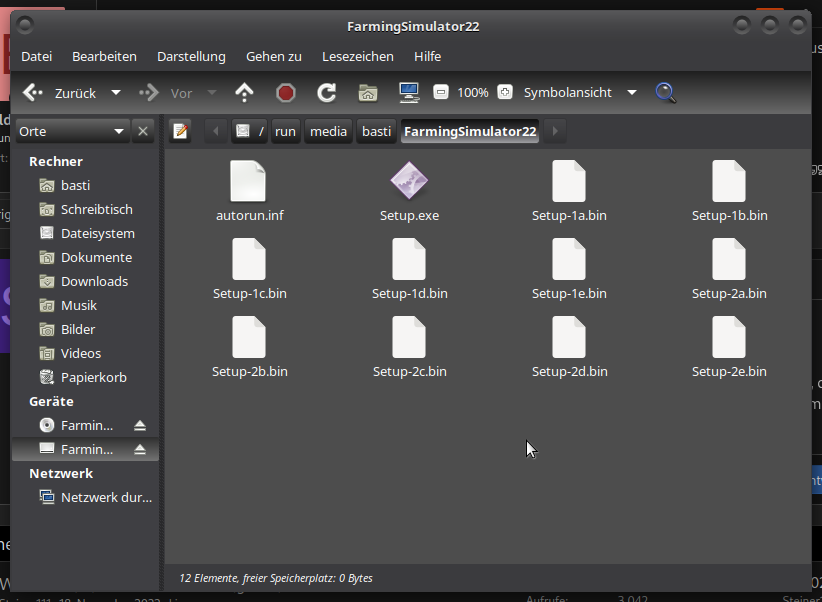The image size is (822, 602).
Task: Open the Orte sidebar selector dropdown
Action: pyautogui.click(x=72, y=131)
